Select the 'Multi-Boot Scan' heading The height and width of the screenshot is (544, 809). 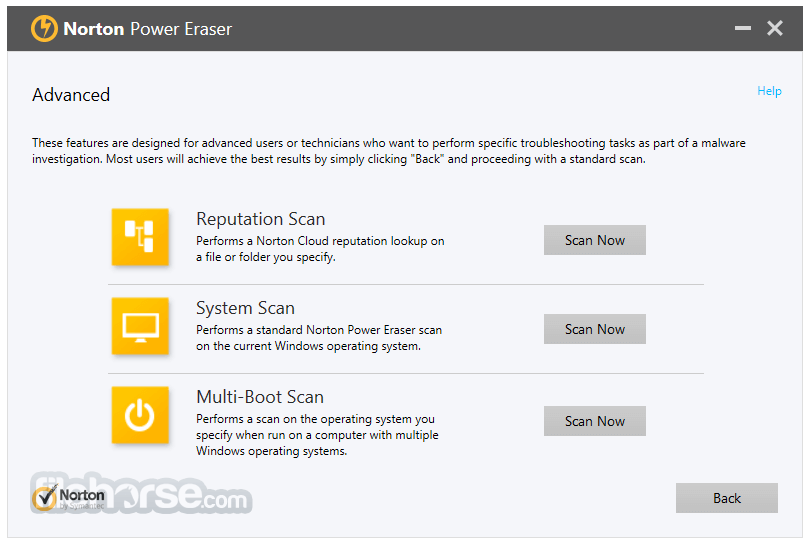pyautogui.click(x=260, y=397)
